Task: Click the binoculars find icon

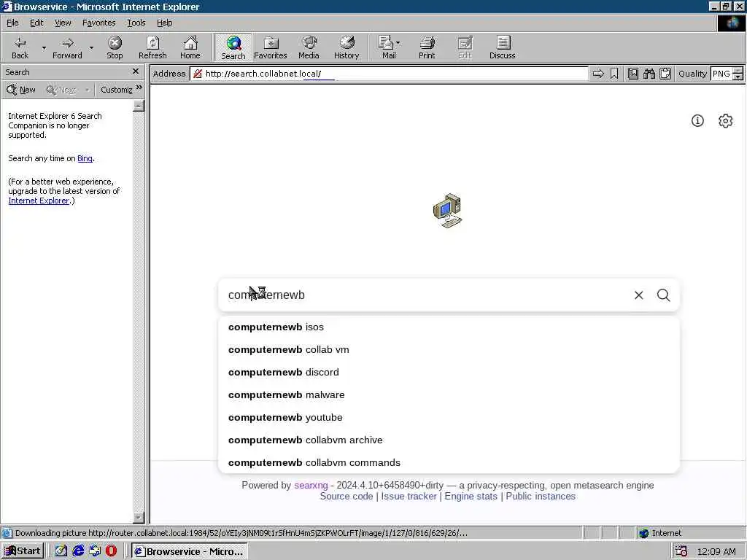Action: (649, 74)
